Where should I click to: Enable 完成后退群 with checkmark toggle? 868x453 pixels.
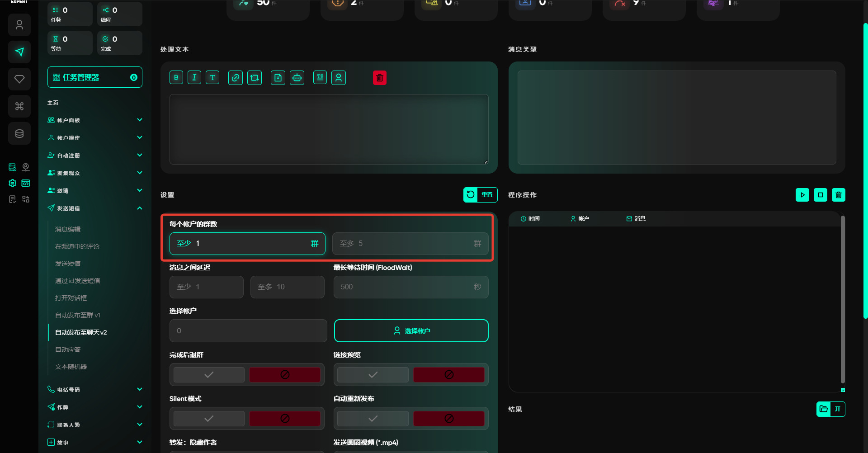tap(209, 375)
